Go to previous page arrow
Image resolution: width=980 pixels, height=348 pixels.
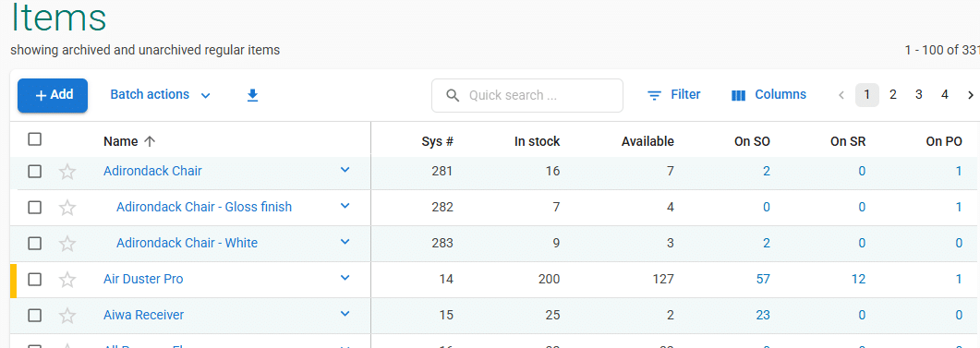tap(841, 95)
